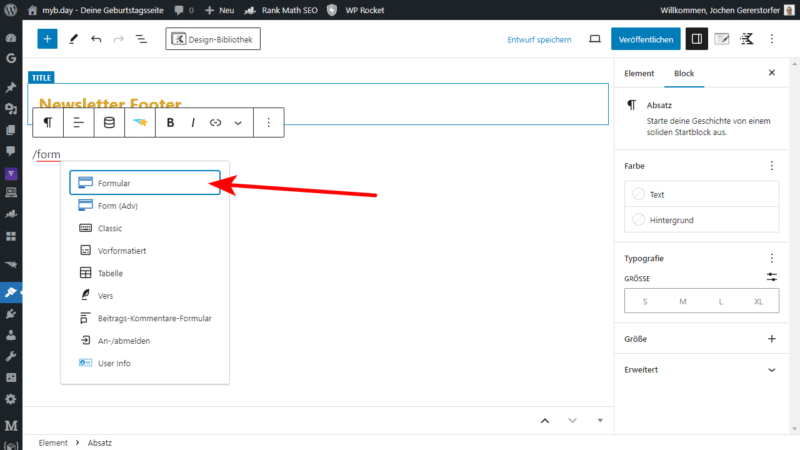
Task: Click the blue block inserter plus button
Action: (x=47, y=39)
